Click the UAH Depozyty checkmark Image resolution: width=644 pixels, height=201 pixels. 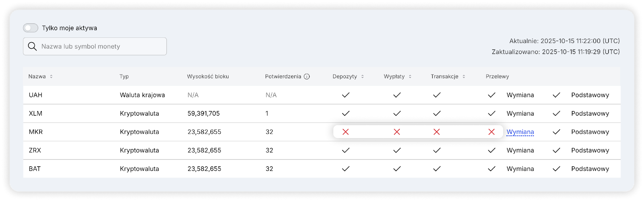[x=345, y=95]
